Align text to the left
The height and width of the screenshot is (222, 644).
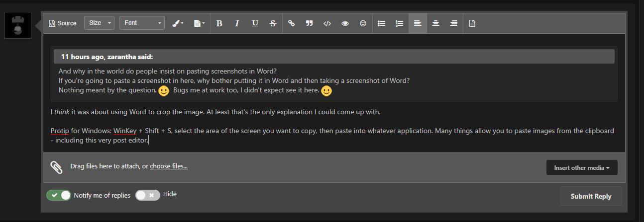pyautogui.click(x=418, y=23)
